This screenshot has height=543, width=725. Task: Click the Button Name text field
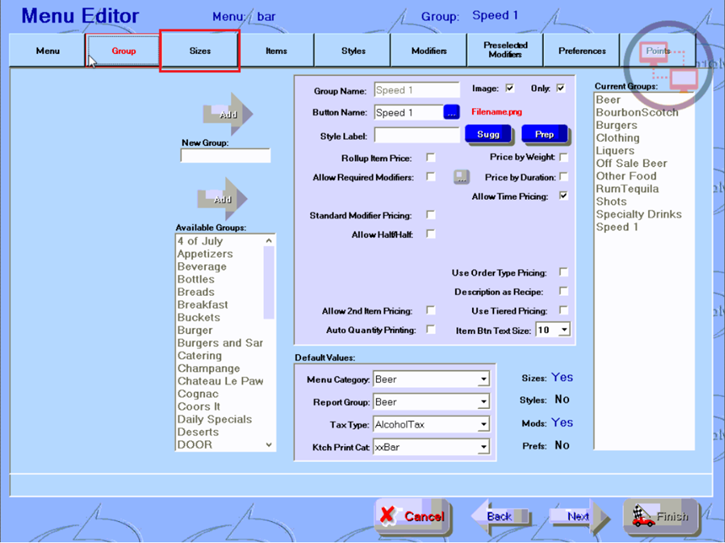point(409,112)
